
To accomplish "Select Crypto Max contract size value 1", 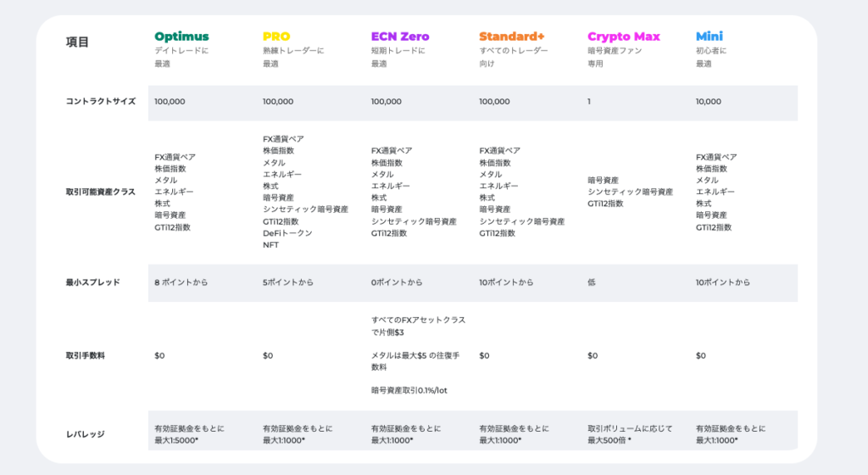I will 589,102.
